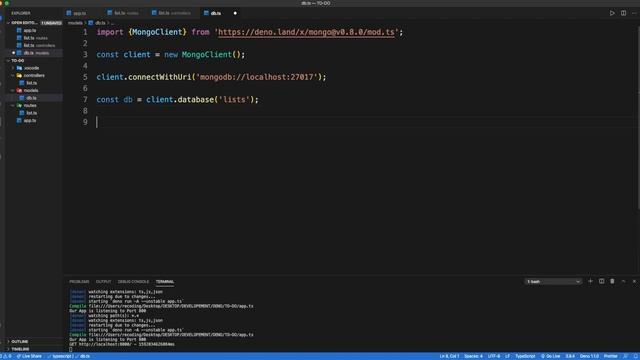Start Go Live server from status bar

pyautogui.click(x=551, y=356)
